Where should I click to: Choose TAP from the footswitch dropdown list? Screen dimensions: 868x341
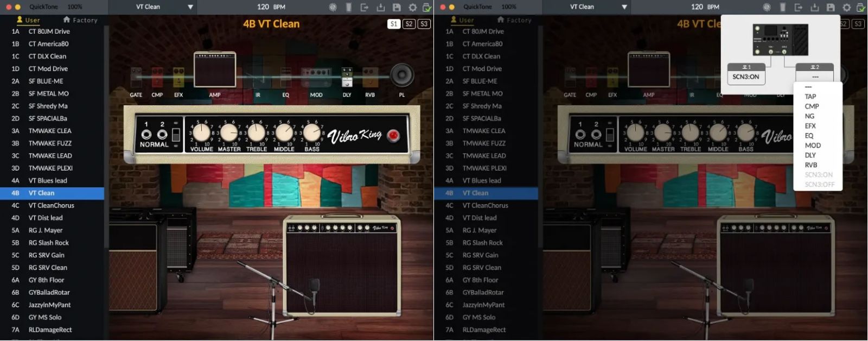(810, 97)
